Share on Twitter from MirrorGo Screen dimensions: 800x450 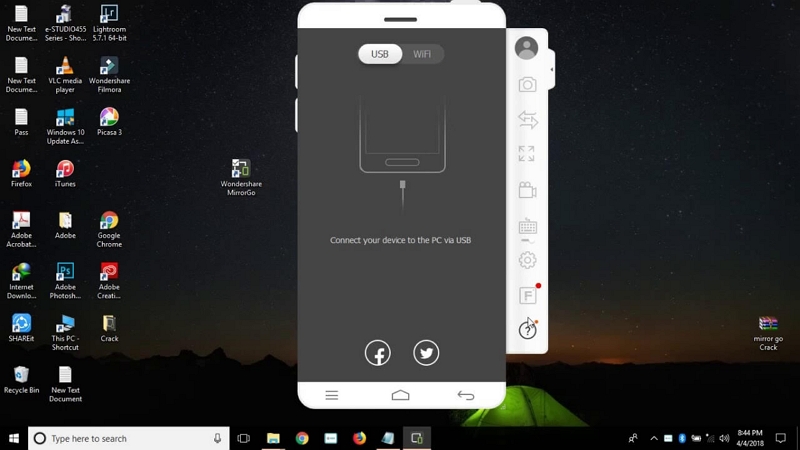point(426,353)
